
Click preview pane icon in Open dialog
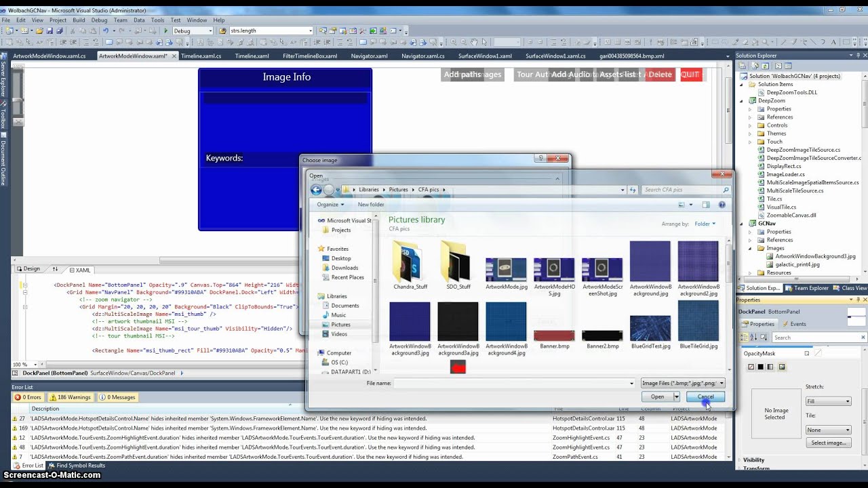pos(706,205)
